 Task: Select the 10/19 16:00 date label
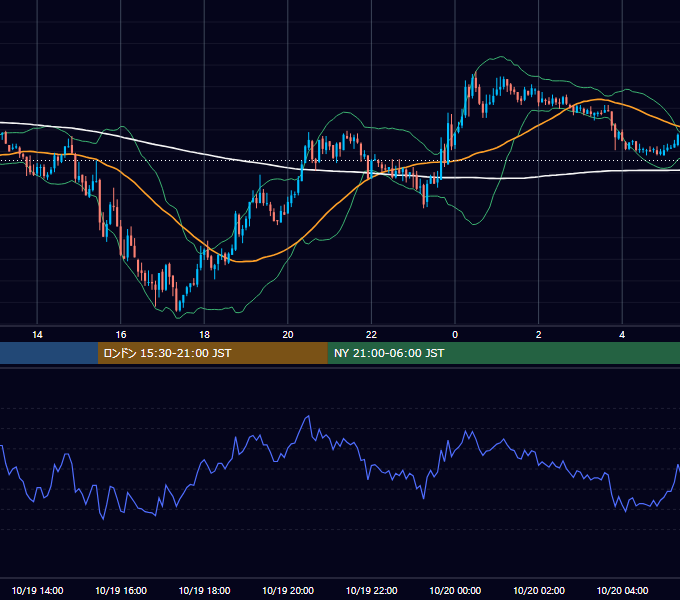pyautogui.click(x=121, y=590)
